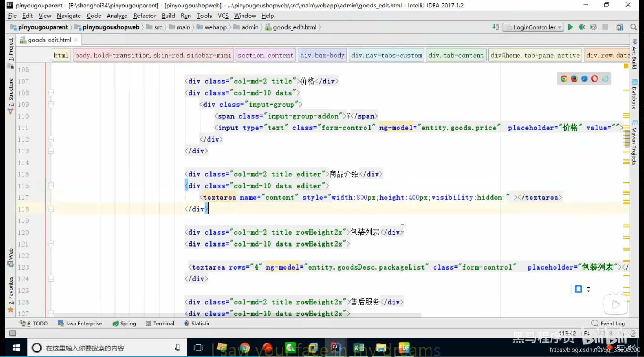Collapse the fold marker at line 108
The image size is (644, 357).
pyautogui.click(x=51, y=93)
